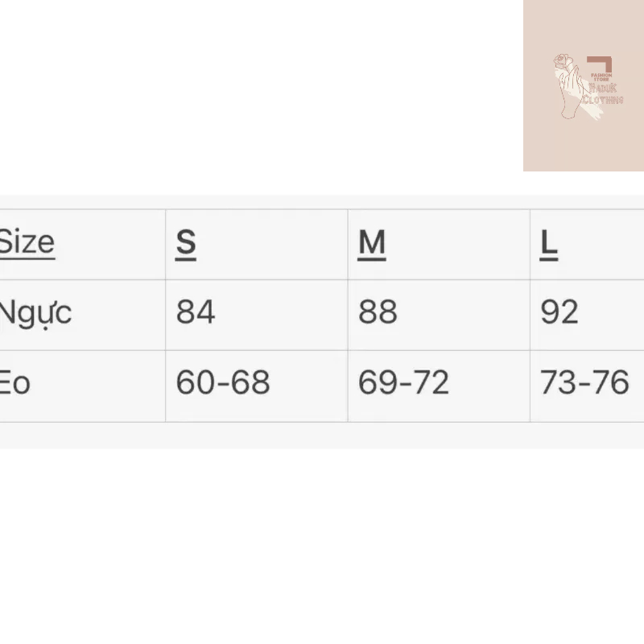Image resolution: width=644 pixels, height=644 pixels.
Task: Select the underlined L size header
Action: pyautogui.click(x=549, y=242)
